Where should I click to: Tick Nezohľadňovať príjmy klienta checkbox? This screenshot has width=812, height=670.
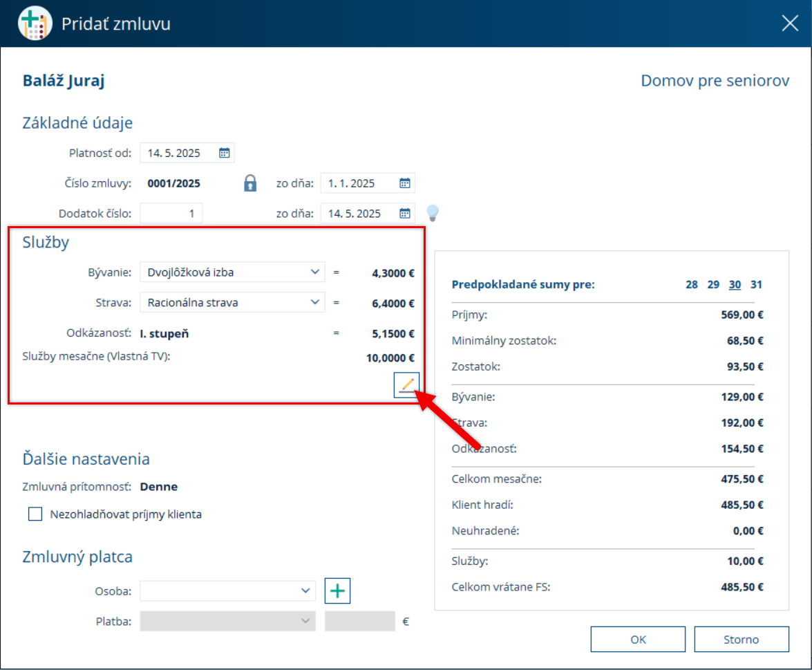[x=35, y=514]
